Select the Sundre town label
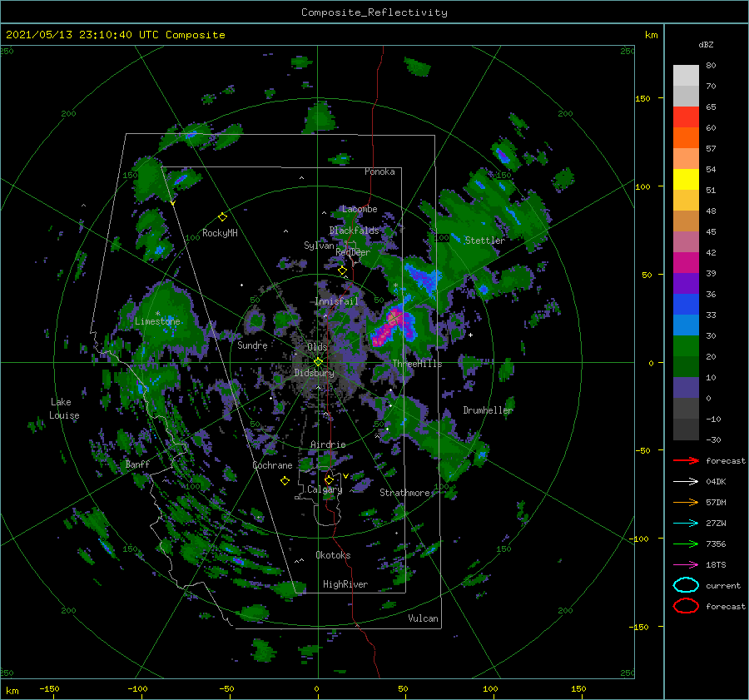 253,345
